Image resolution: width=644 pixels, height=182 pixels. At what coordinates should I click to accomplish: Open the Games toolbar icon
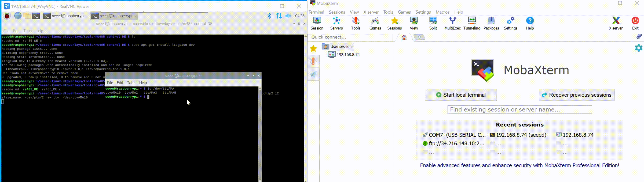[x=375, y=23]
